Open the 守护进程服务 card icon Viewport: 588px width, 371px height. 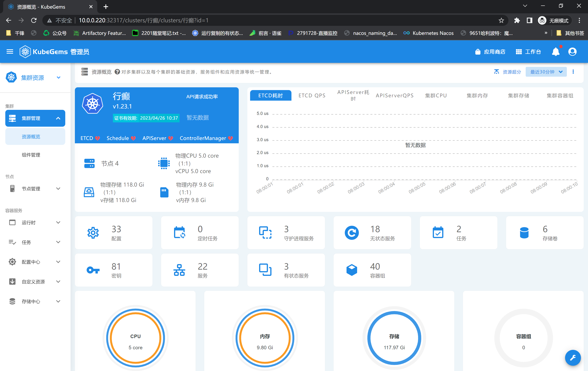(x=265, y=232)
